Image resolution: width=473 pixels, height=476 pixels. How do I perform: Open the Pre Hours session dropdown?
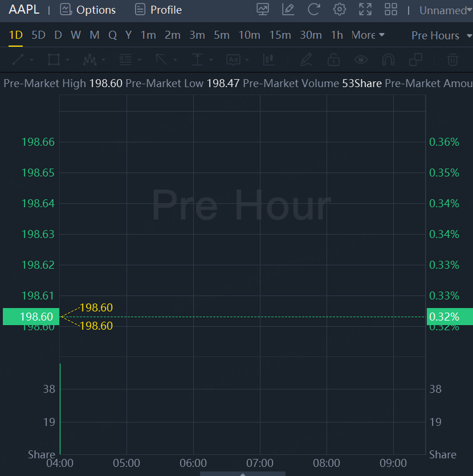(x=440, y=35)
